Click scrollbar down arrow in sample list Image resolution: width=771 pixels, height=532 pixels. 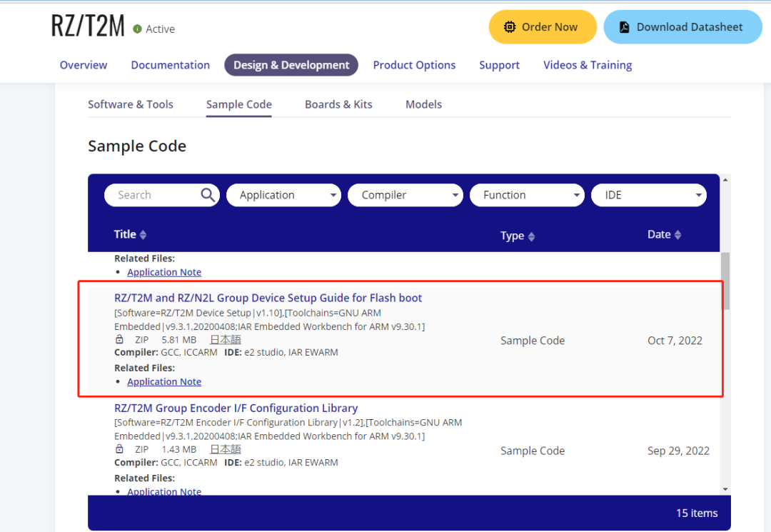click(725, 489)
